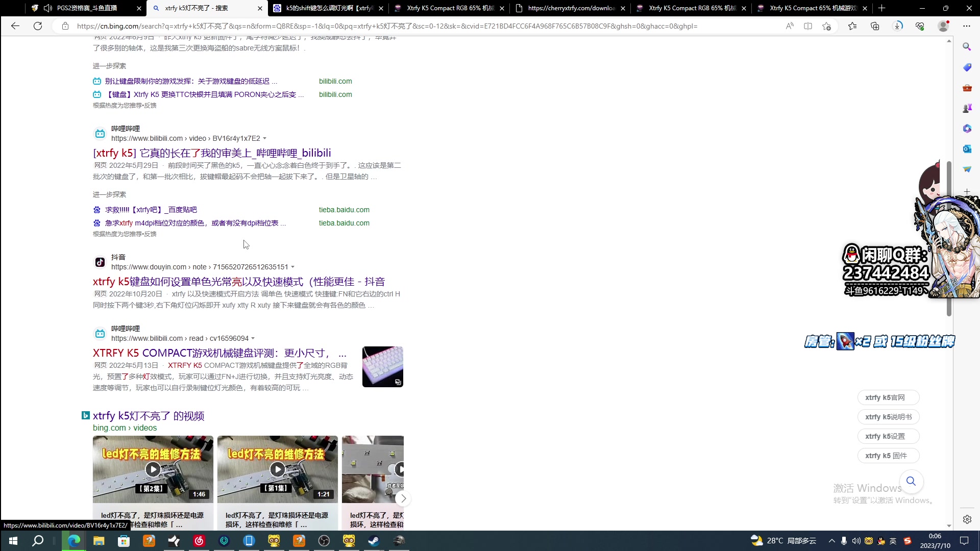Image resolution: width=980 pixels, height=551 pixels.
Task: Click the page vertical scrollbar
Action: click(949, 239)
